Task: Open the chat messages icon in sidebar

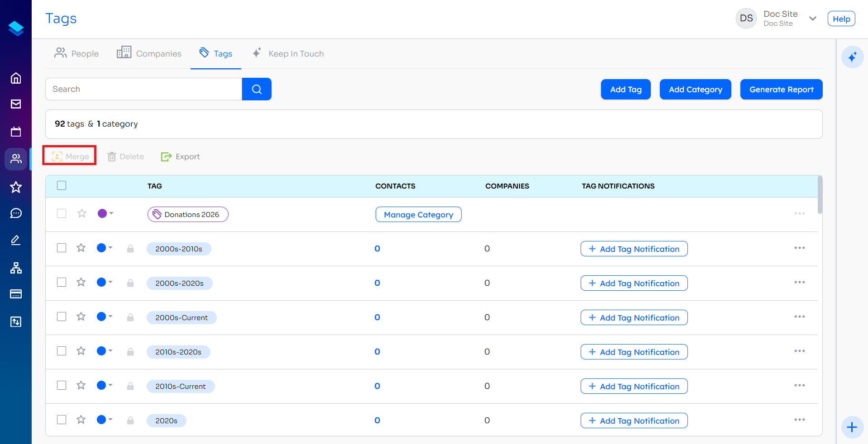Action: 16,213
